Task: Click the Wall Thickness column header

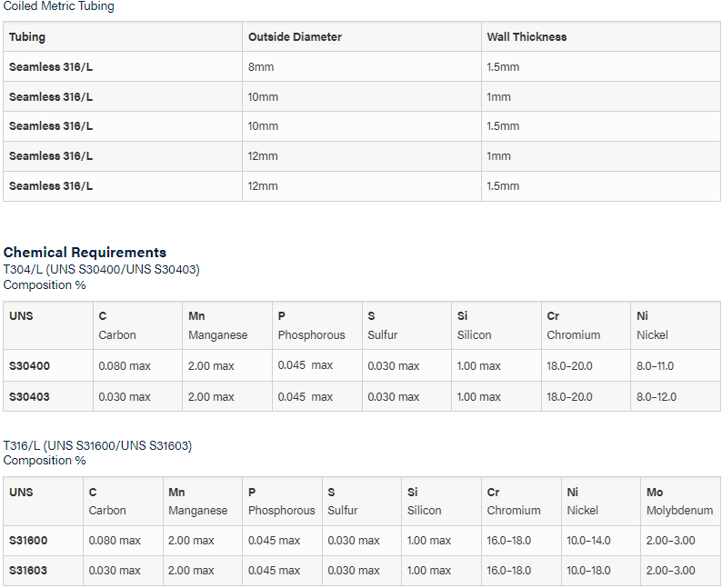Action: point(600,37)
